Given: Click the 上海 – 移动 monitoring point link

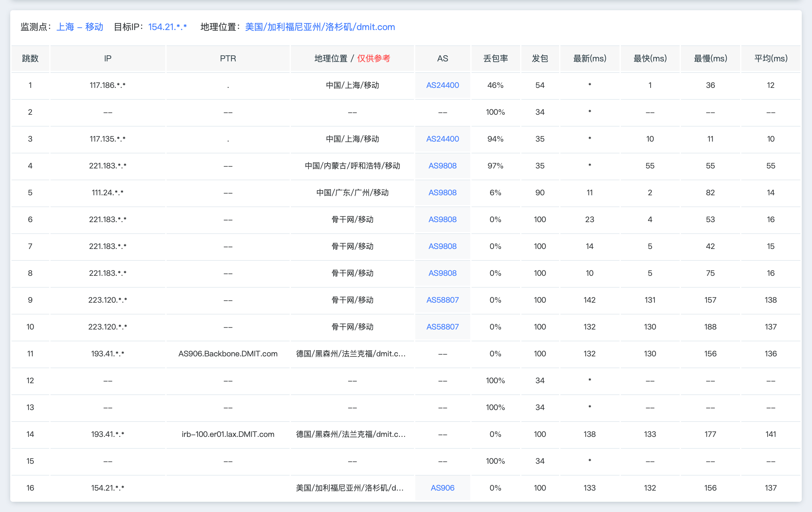Looking at the screenshot, I should click(x=80, y=27).
